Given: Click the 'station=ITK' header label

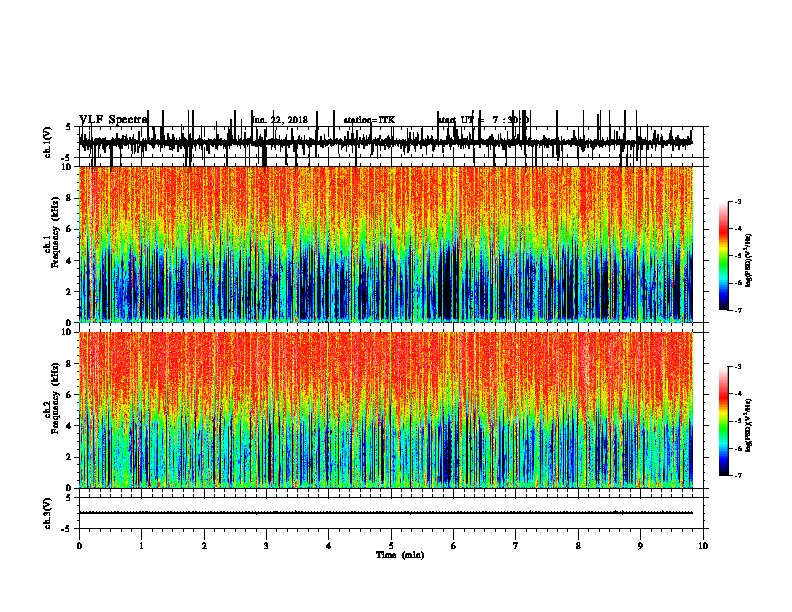Looking at the screenshot, I should coord(369,120).
